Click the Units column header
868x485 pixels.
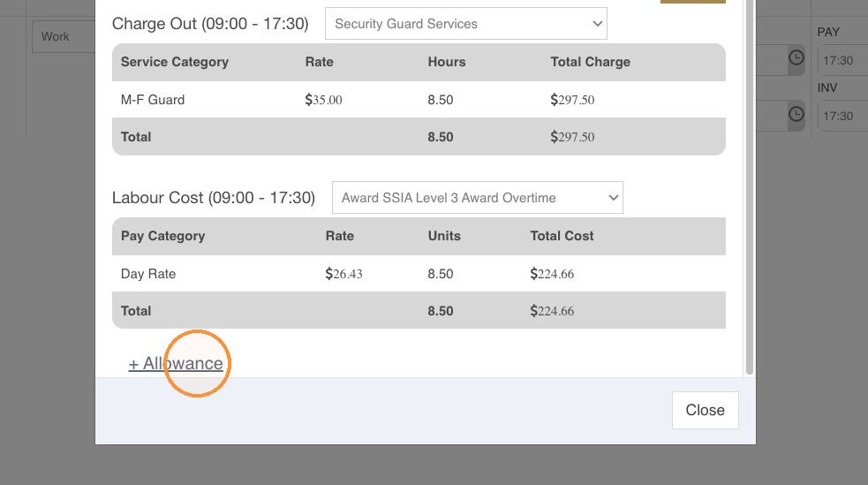tap(444, 236)
